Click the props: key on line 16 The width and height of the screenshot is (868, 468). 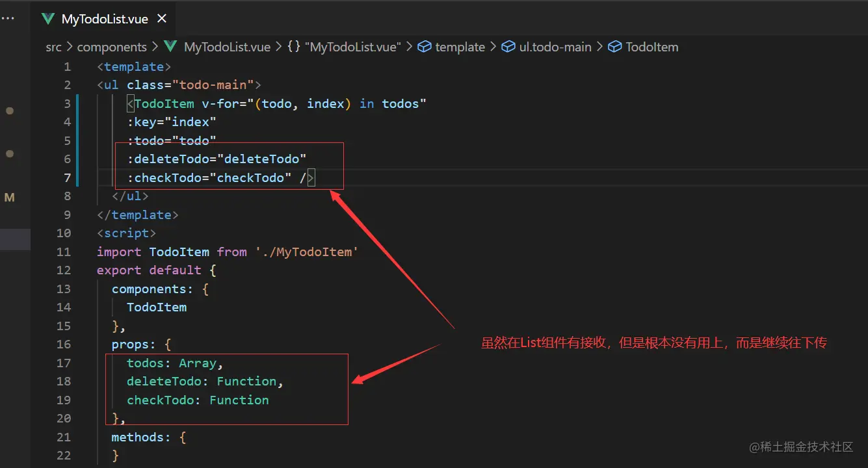[x=134, y=344]
